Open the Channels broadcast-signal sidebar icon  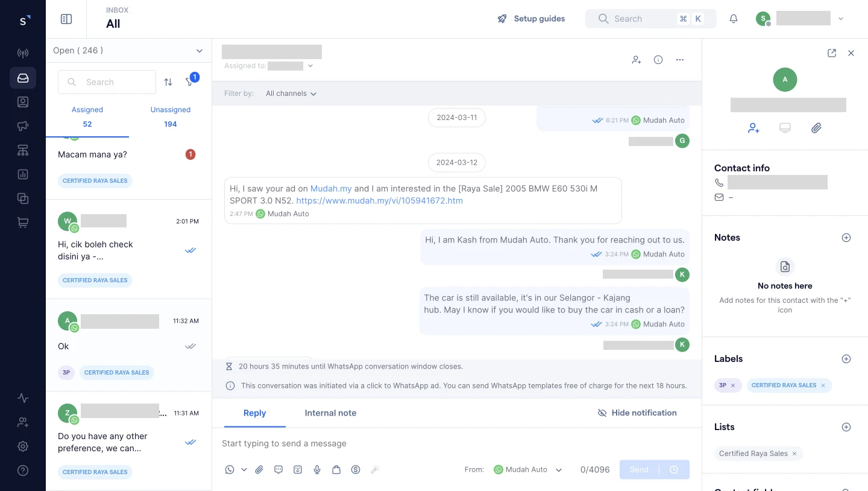tap(23, 54)
